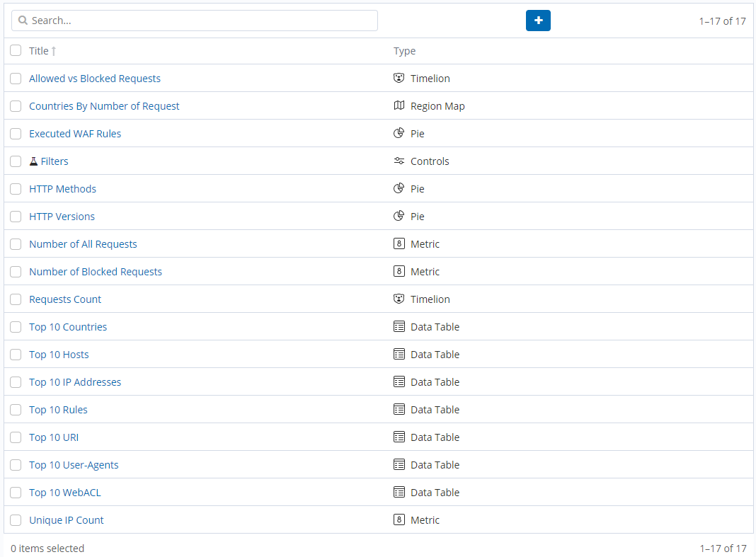This screenshot has width=756, height=557.
Task: Click the plus add visualization button
Action: tap(538, 21)
